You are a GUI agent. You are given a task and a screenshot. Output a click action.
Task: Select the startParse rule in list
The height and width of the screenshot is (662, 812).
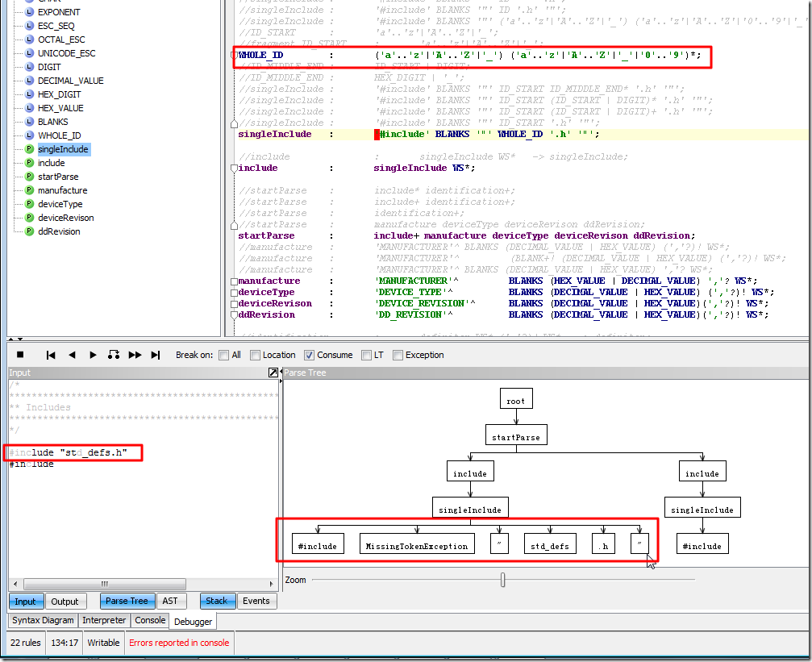pyautogui.click(x=58, y=177)
